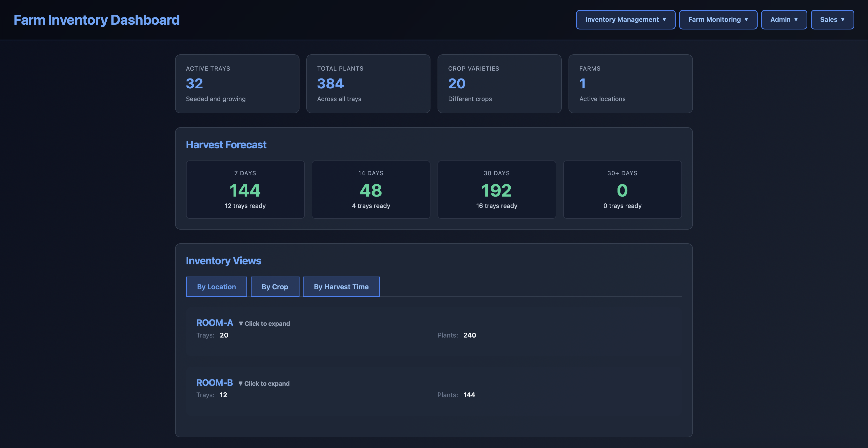868x448 pixels.
Task: Open the Sales dropdown
Action: pos(832,20)
